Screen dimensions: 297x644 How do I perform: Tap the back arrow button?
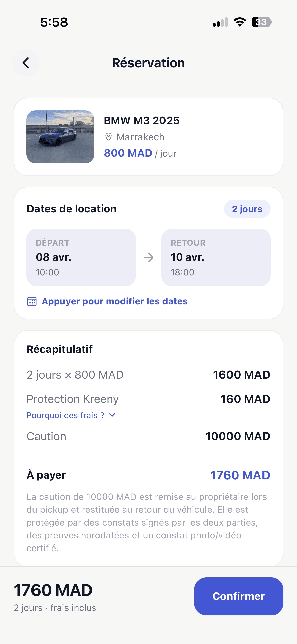(26, 63)
